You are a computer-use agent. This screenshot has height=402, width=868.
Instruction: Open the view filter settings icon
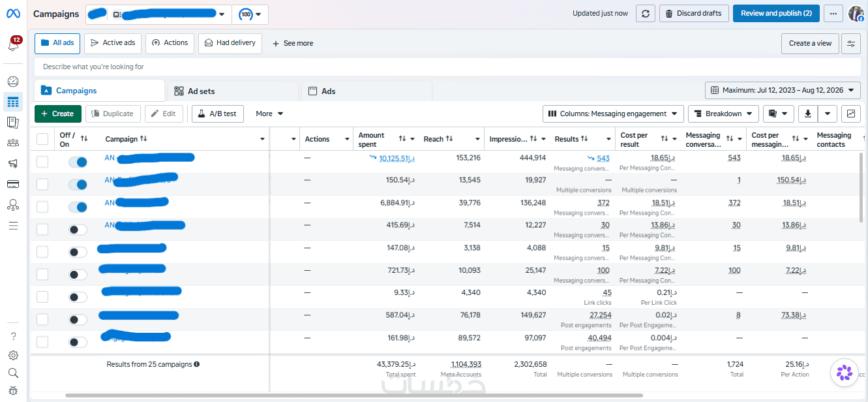click(x=850, y=43)
